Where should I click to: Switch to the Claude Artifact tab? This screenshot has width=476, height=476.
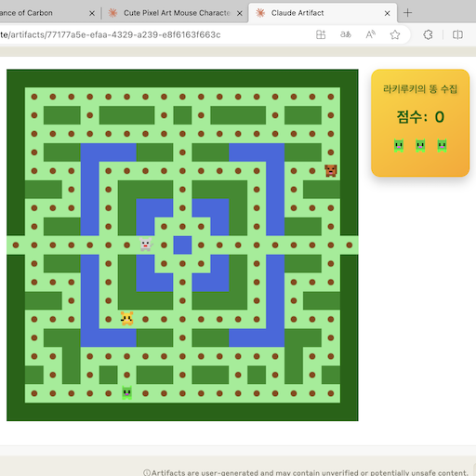(323, 13)
